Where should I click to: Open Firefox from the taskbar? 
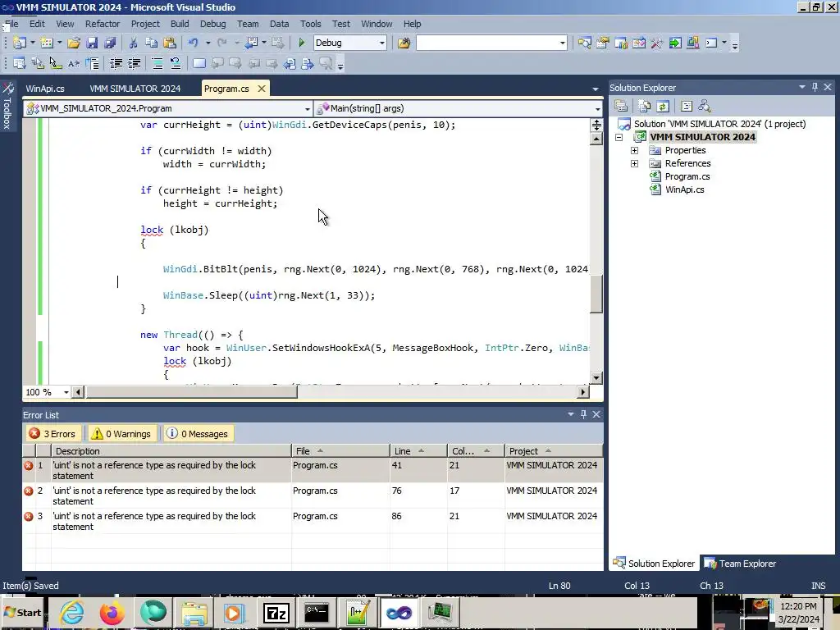coord(112,612)
